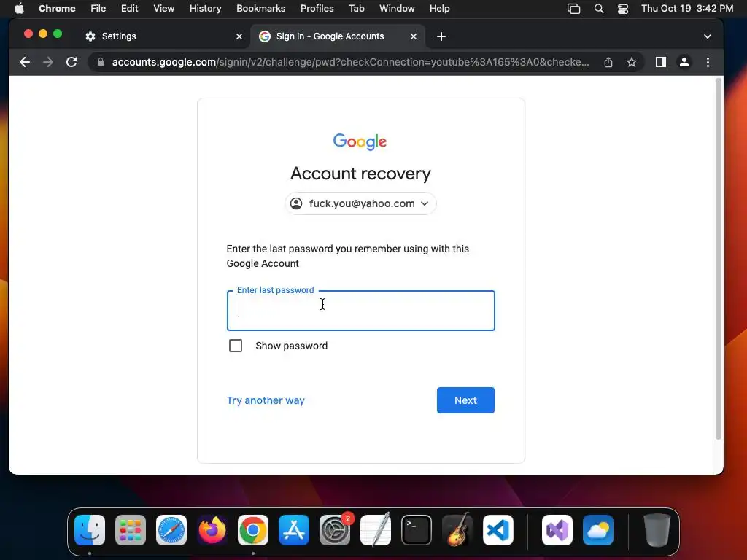
Task: Switch account via the yahoo.com email dropdown
Action: pyautogui.click(x=360, y=204)
